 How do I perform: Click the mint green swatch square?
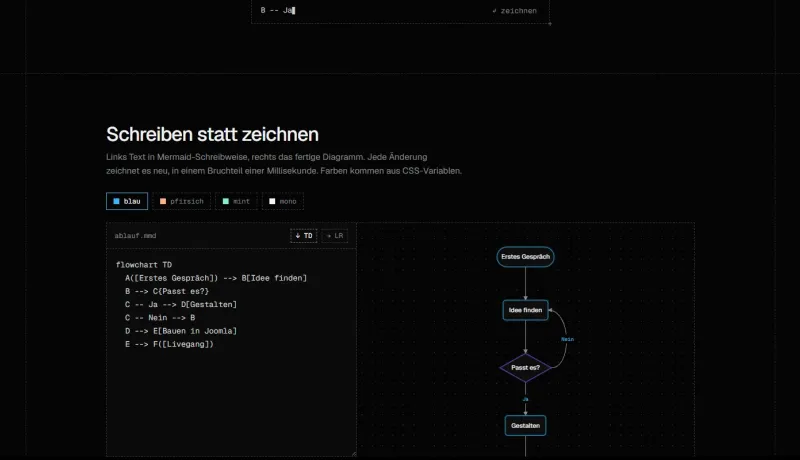tap(226, 201)
